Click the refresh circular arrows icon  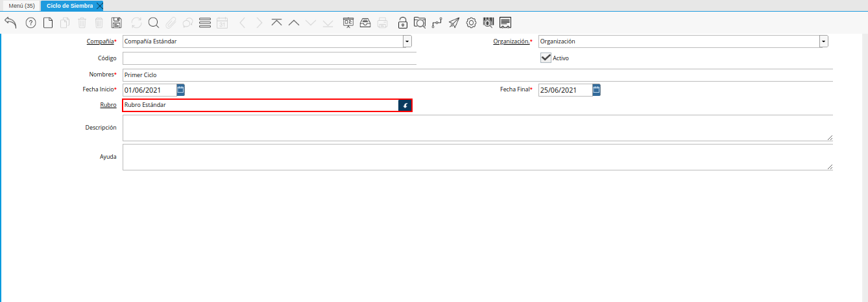[136, 23]
